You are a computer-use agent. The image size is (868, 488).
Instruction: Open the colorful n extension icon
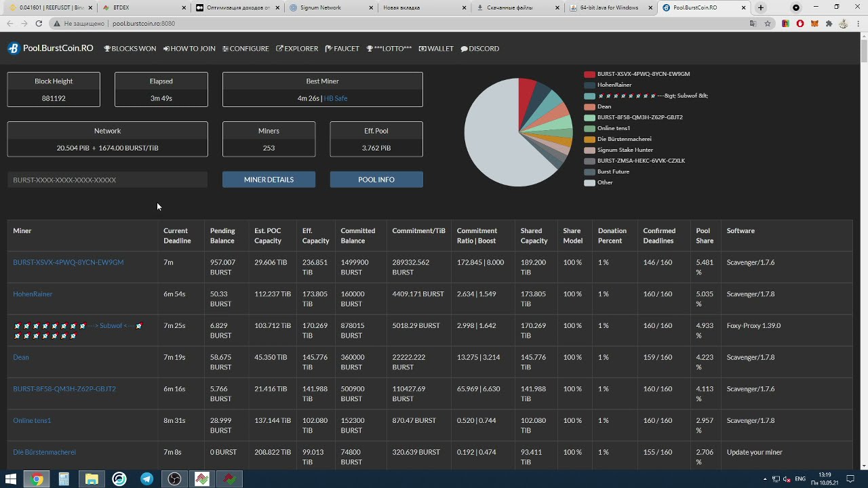[786, 23]
